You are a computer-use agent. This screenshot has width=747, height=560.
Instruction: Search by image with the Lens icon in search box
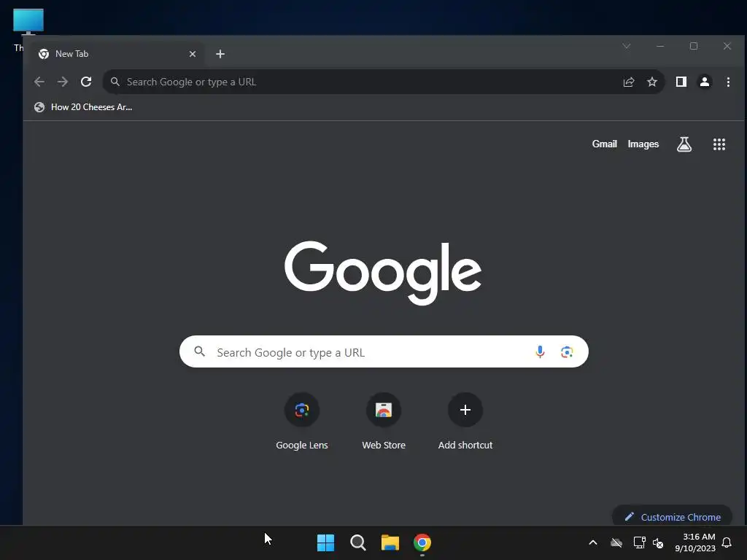[x=566, y=352]
